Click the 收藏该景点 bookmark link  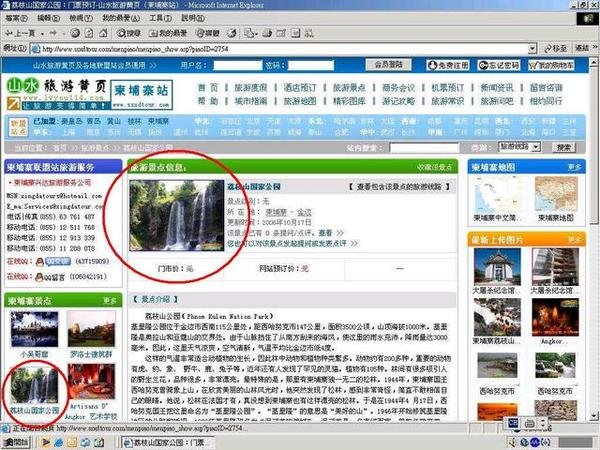pyautogui.click(x=435, y=167)
